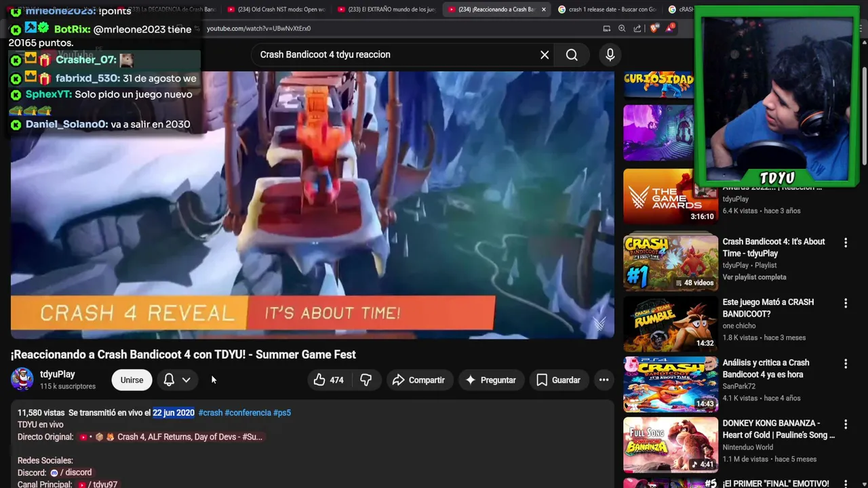Open options for El Primer Final Emotivo video
The height and width of the screenshot is (488, 868).
click(x=845, y=484)
